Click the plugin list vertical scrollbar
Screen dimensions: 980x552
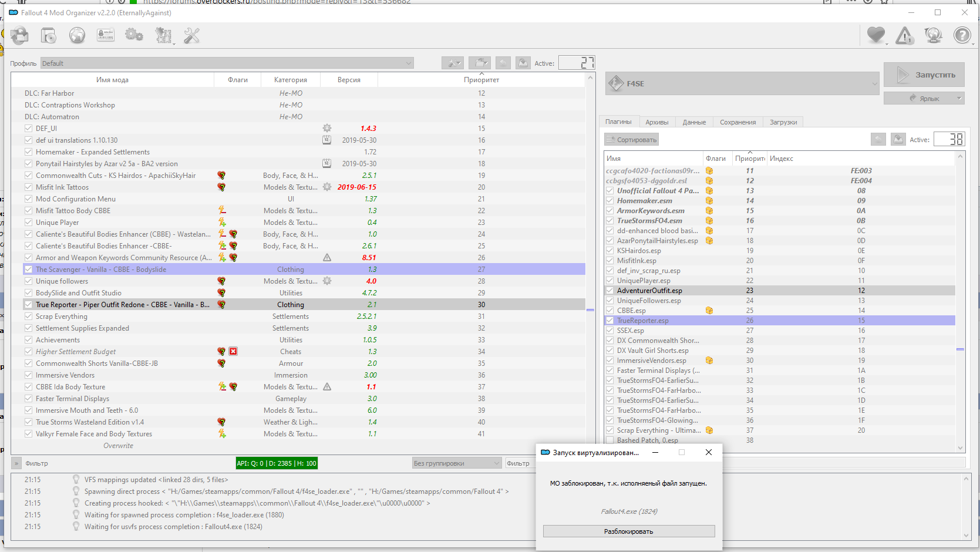[x=961, y=302]
